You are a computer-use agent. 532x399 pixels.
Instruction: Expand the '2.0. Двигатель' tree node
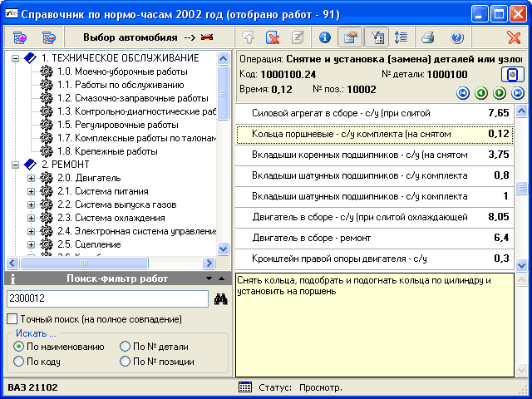pyautogui.click(x=32, y=178)
